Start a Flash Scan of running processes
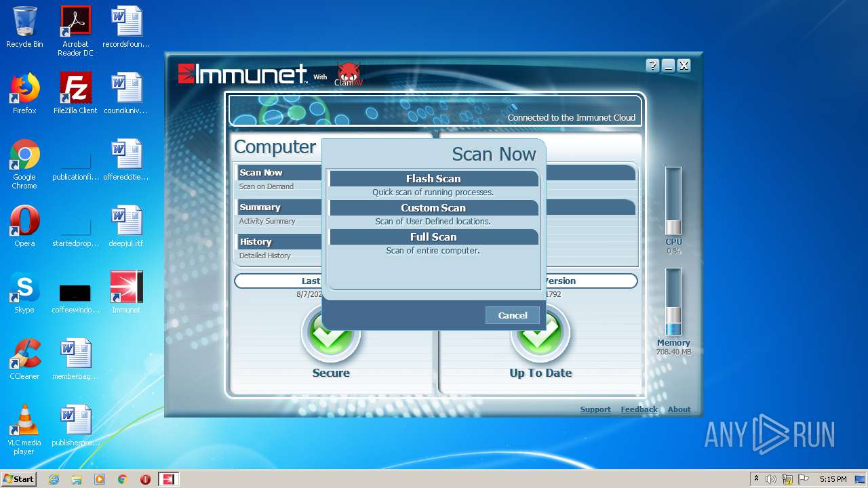The height and width of the screenshot is (488, 868). click(433, 179)
